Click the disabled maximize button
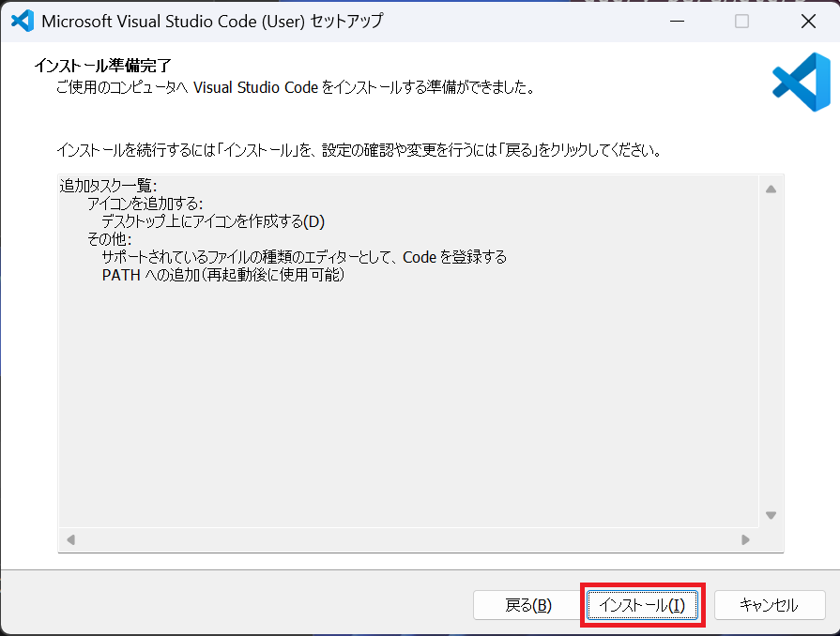840x636 pixels. 741,22
